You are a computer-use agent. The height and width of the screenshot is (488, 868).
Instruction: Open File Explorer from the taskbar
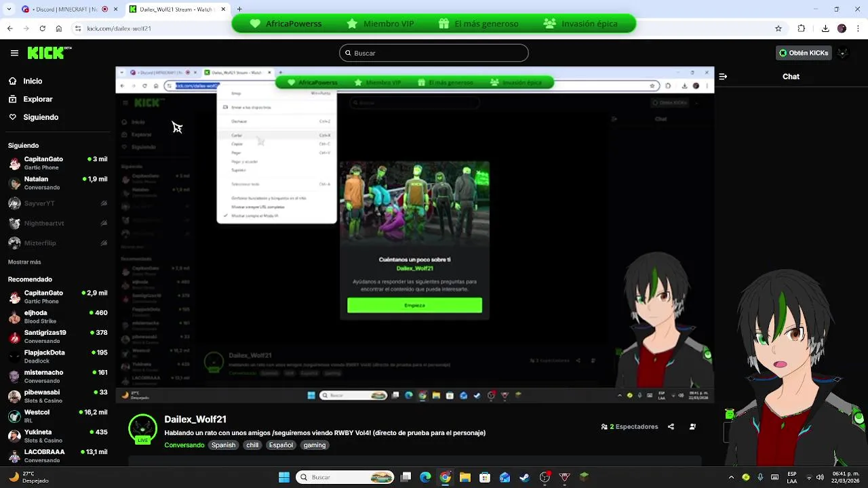(465, 477)
